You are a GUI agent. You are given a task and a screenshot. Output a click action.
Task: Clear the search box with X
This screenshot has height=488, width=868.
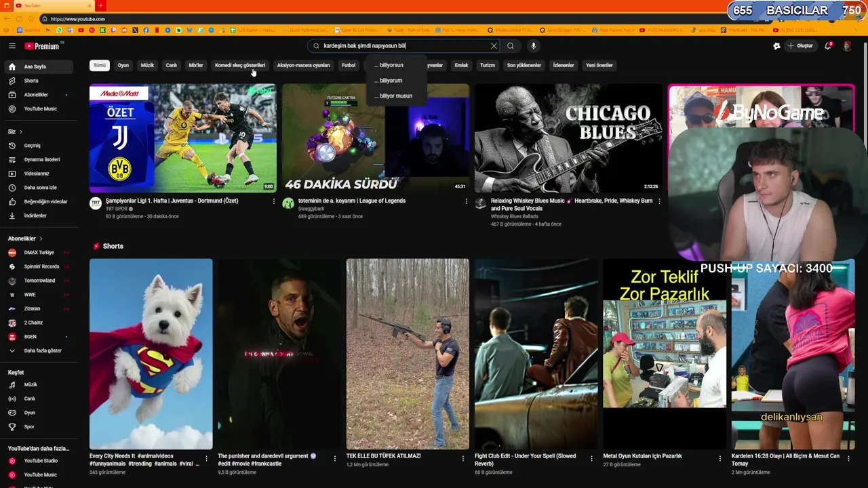(x=494, y=46)
